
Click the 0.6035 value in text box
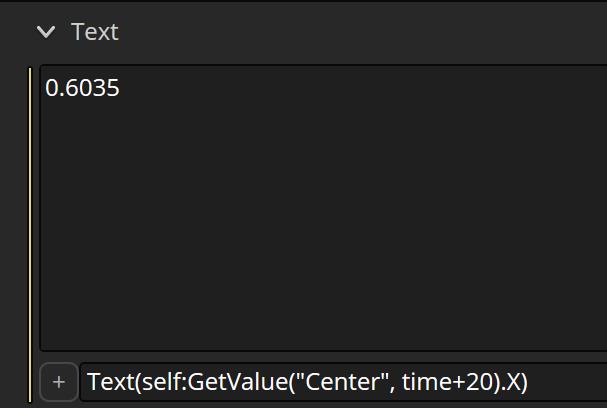pos(82,88)
